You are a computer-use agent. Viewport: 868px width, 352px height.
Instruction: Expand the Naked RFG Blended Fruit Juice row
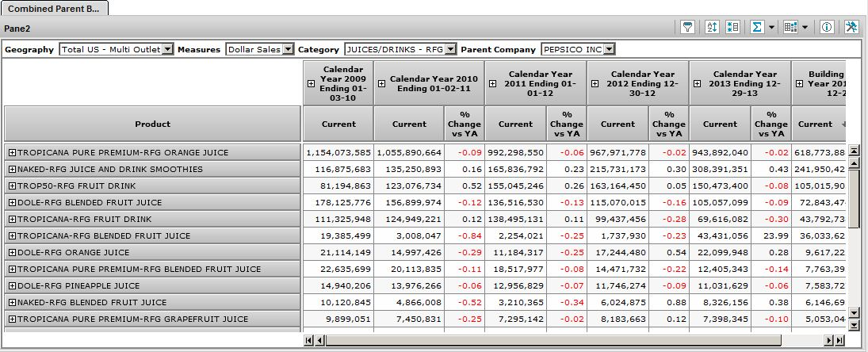(x=12, y=302)
